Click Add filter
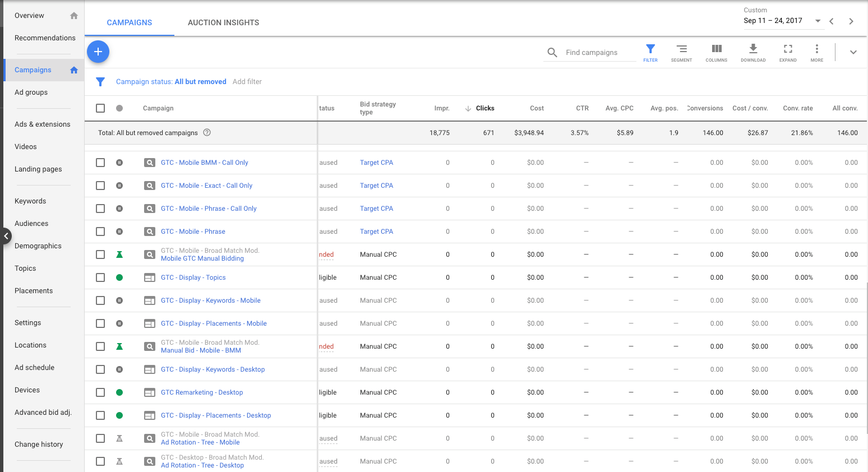 tap(247, 82)
